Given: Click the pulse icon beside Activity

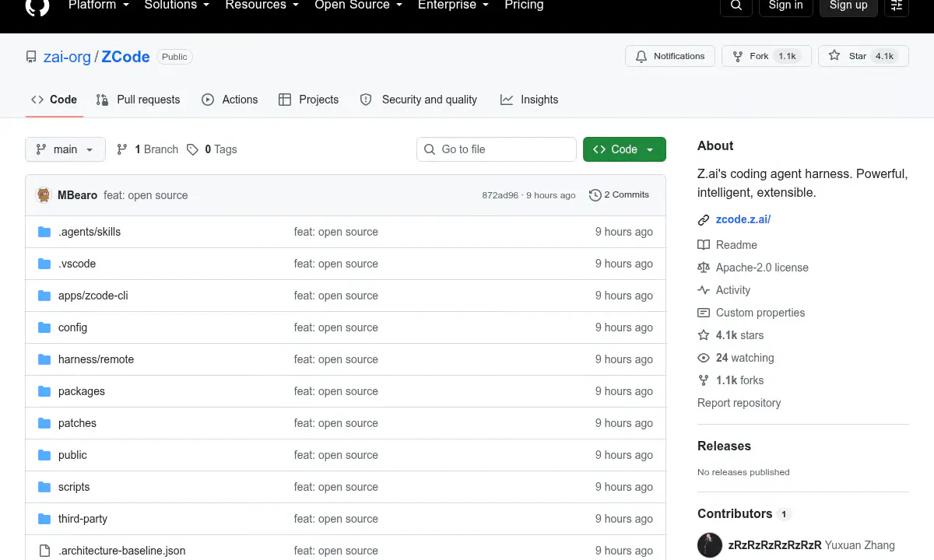Looking at the screenshot, I should (x=704, y=290).
